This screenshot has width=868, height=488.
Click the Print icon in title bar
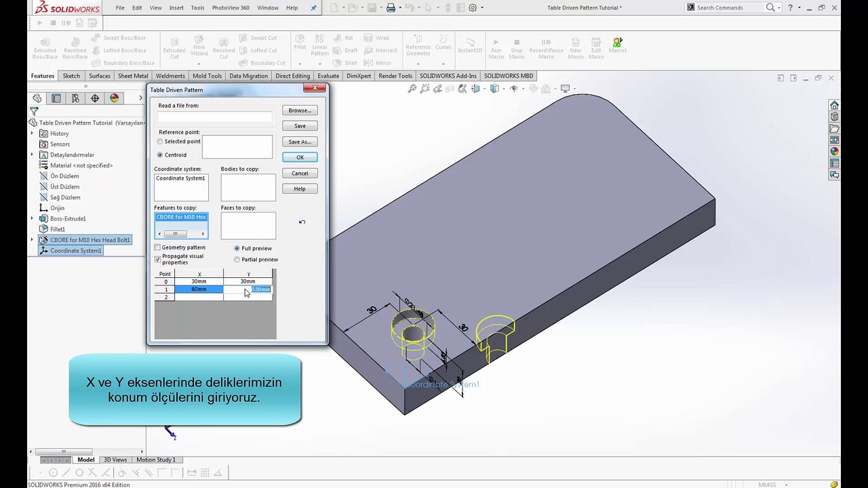coord(391,7)
